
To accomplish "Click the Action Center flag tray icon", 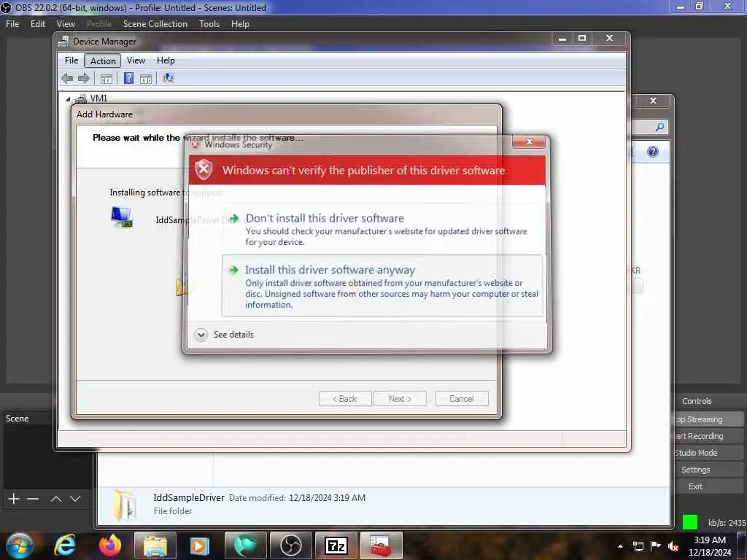I will pyautogui.click(x=656, y=546).
